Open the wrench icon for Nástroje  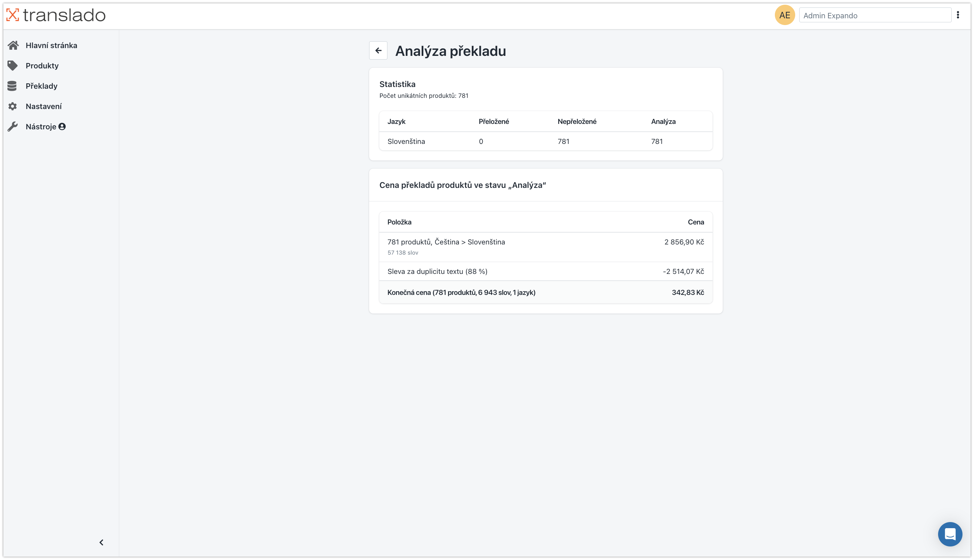(x=12, y=127)
